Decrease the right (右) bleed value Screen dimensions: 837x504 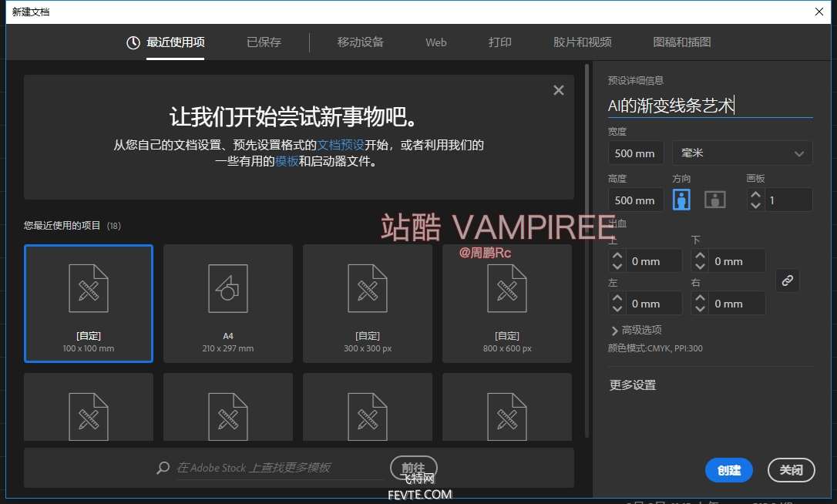[700, 308]
